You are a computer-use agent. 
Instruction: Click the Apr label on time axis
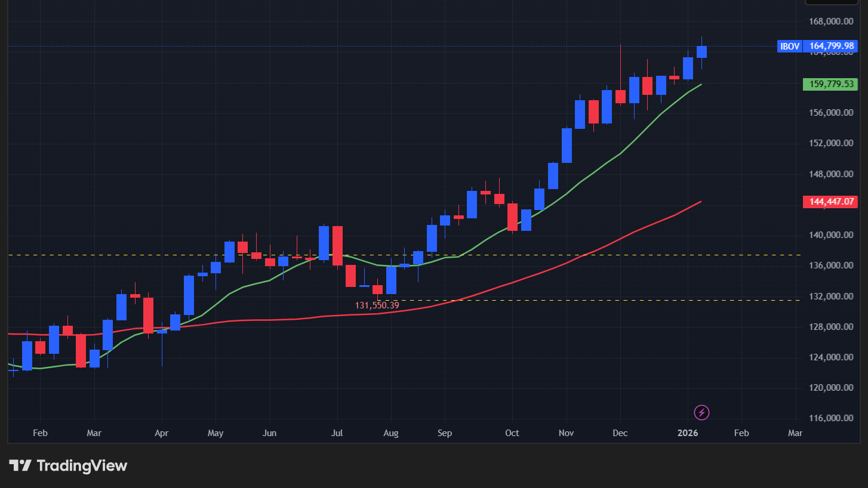pos(162,434)
